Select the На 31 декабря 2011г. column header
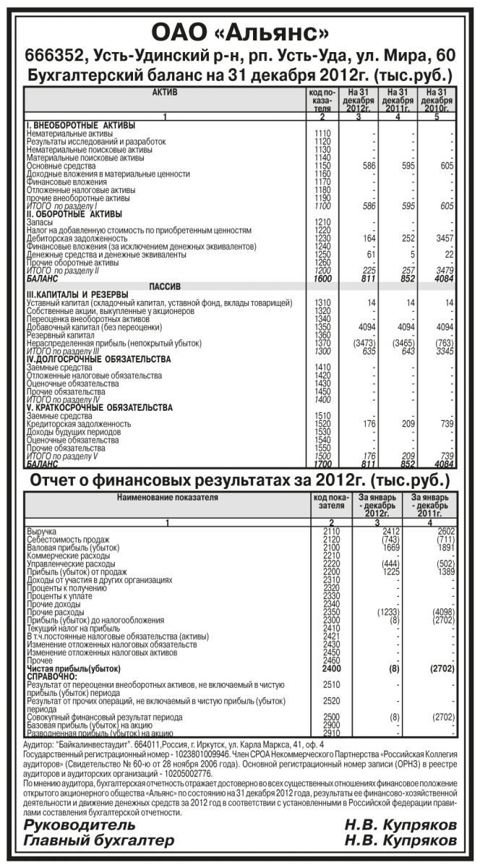 tap(398, 101)
